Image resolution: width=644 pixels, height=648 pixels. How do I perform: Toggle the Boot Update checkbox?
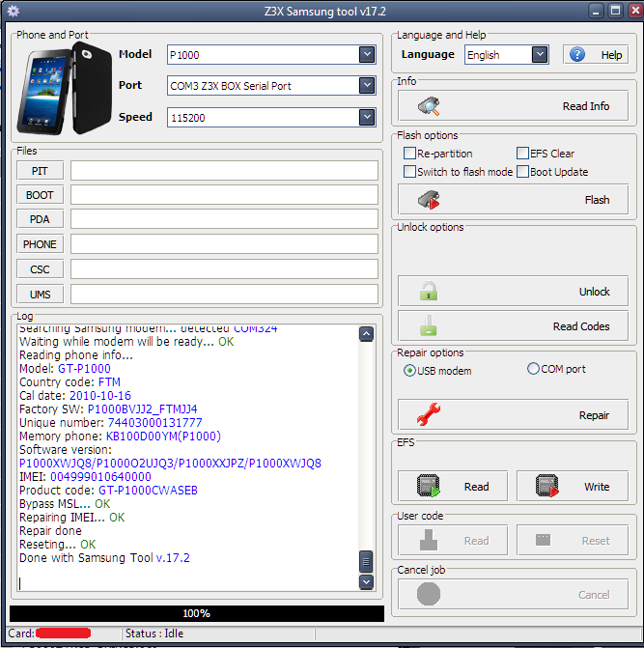[522, 172]
